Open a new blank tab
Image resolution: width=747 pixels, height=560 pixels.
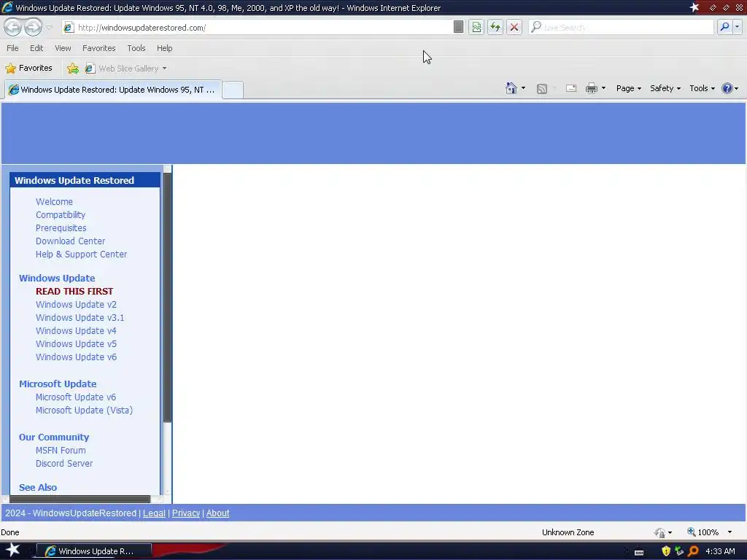[233, 90]
